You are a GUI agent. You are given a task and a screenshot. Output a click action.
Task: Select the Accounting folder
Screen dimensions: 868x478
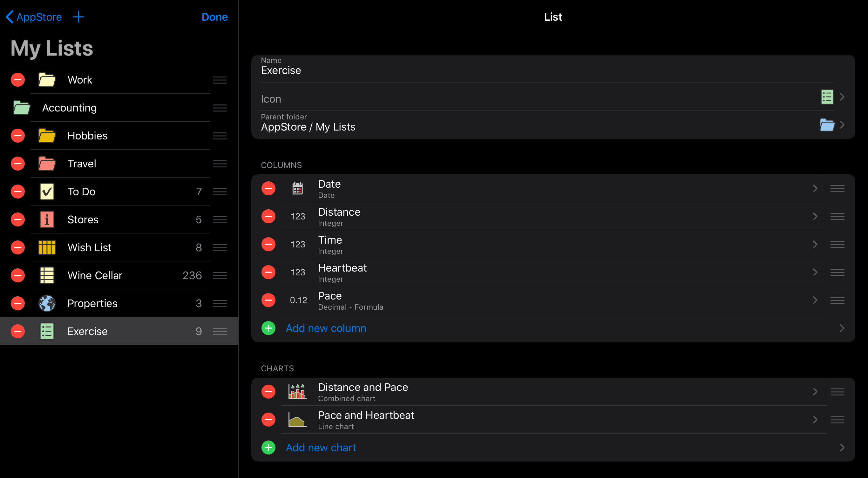(x=69, y=108)
